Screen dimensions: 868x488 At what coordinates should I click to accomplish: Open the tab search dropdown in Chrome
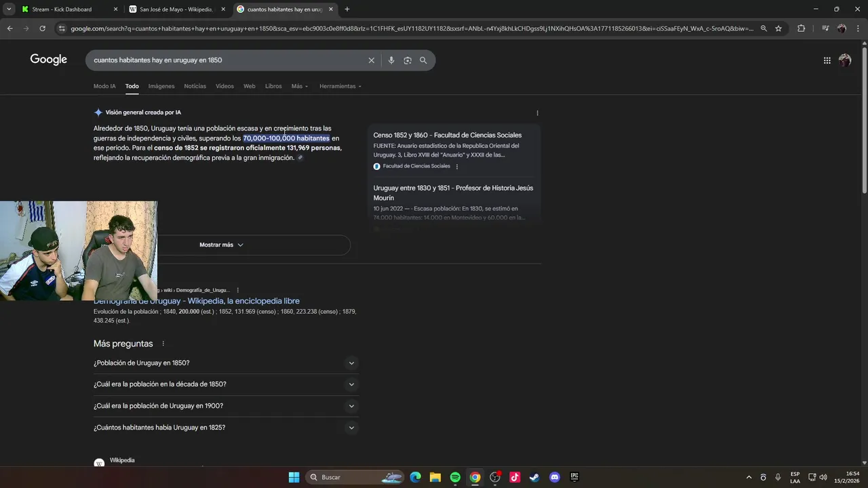pyautogui.click(x=9, y=9)
